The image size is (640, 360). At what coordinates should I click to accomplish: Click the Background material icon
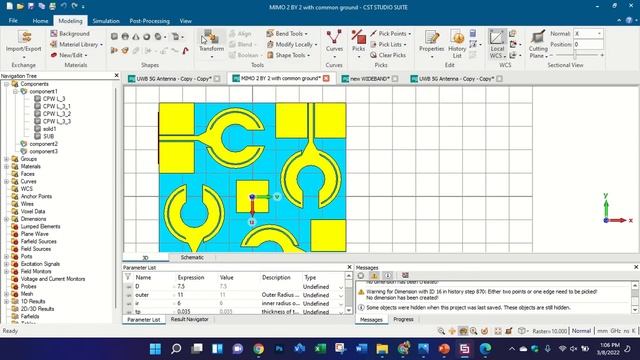54,33
